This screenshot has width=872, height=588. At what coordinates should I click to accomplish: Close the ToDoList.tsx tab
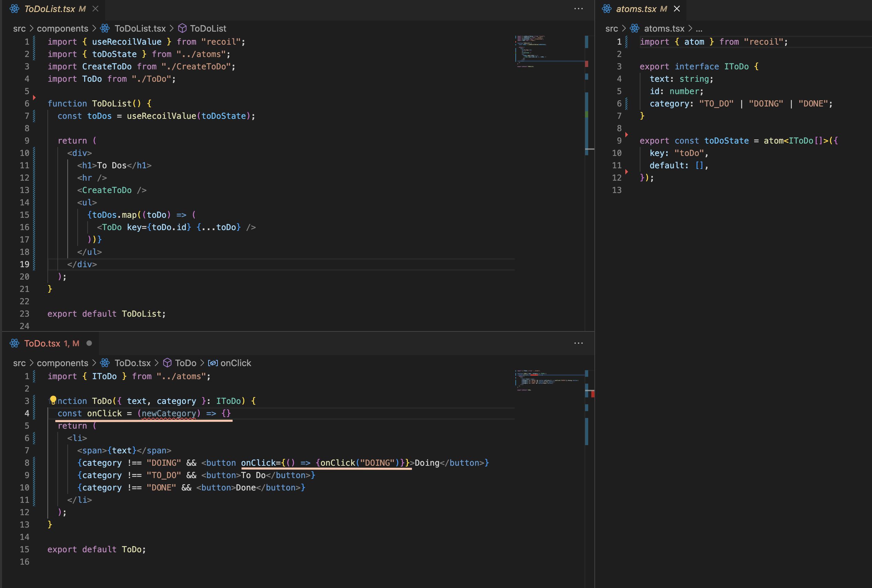(x=96, y=9)
